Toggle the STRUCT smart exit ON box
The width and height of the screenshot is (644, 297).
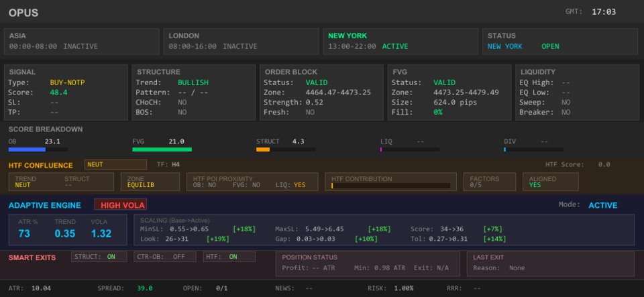99,257
